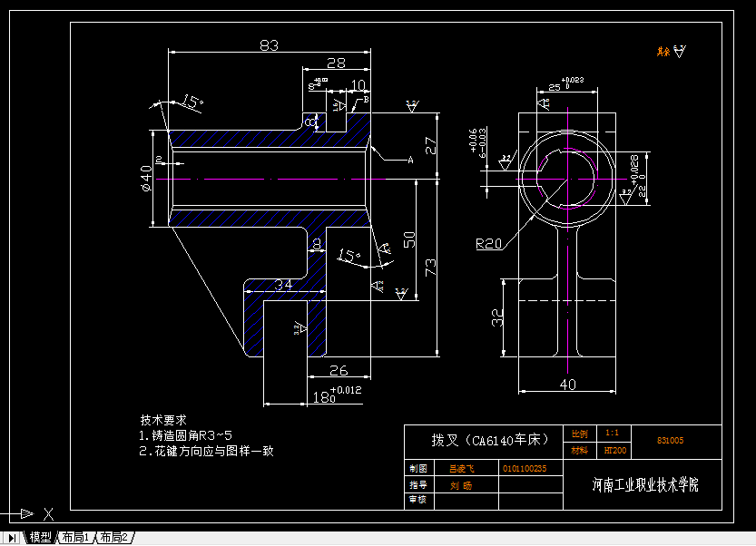
Task: Activate the 模型 model space tab
Action: click(38, 536)
